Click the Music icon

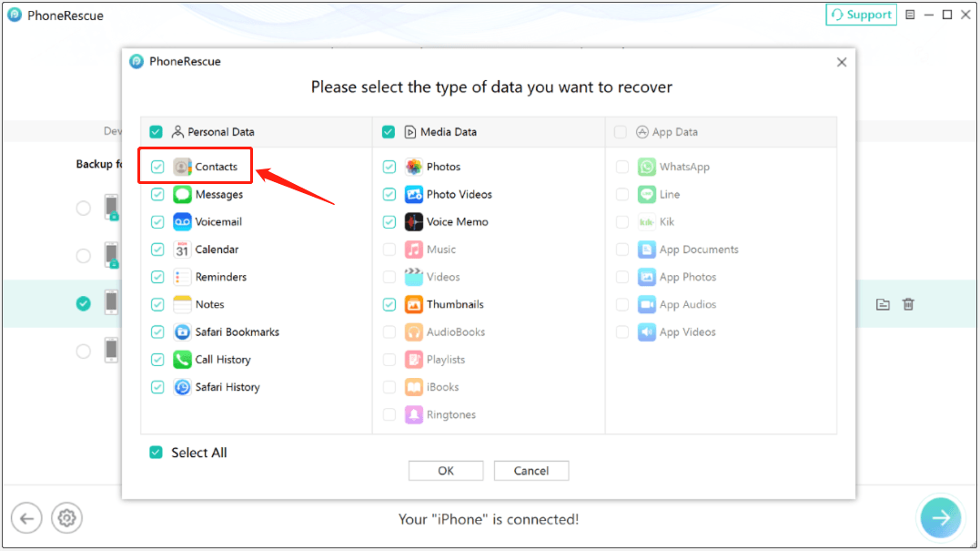point(414,250)
